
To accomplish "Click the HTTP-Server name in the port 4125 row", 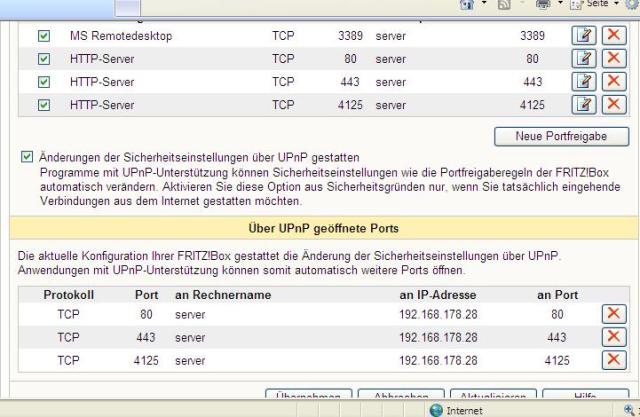I will point(102,105).
